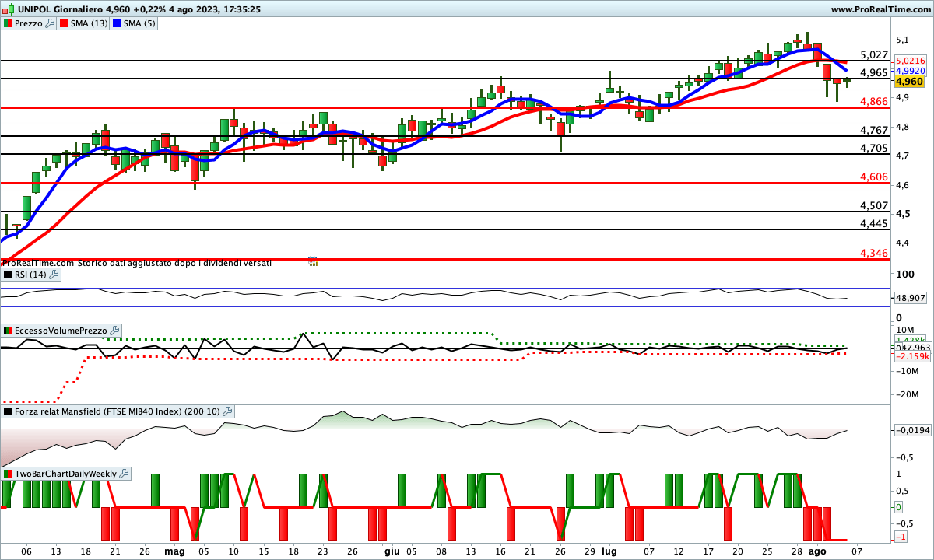The image size is (934, 560).
Task: Open www.ProRealTime.com link at top right
Action: 880,9
